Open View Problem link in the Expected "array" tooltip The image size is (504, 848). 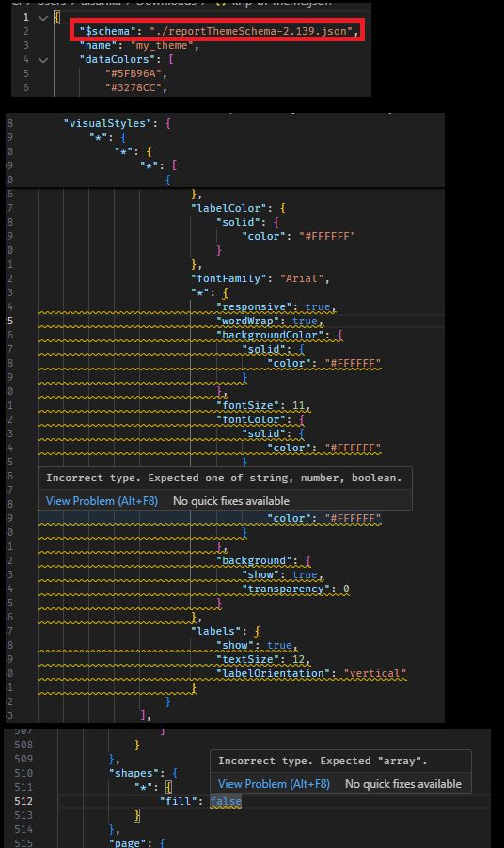click(x=274, y=784)
